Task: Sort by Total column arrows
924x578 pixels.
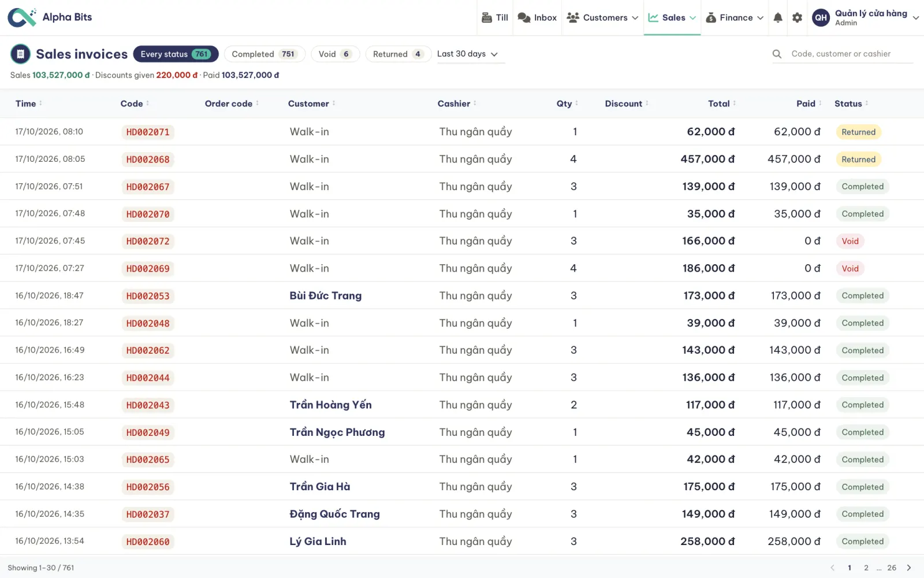Action: click(x=735, y=103)
